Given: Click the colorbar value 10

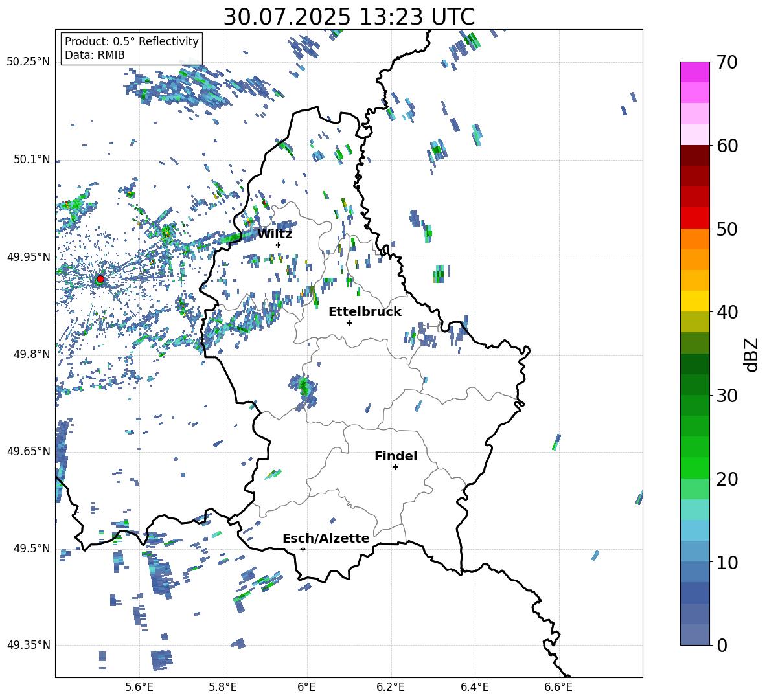Looking at the screenshot, I should pos(727,562).
